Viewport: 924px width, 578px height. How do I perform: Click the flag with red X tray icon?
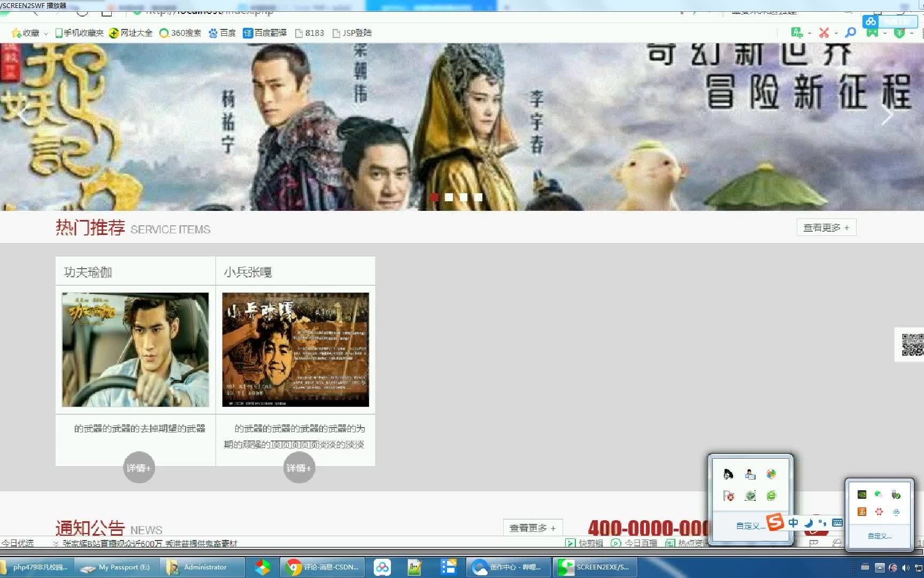coord(728,496)
